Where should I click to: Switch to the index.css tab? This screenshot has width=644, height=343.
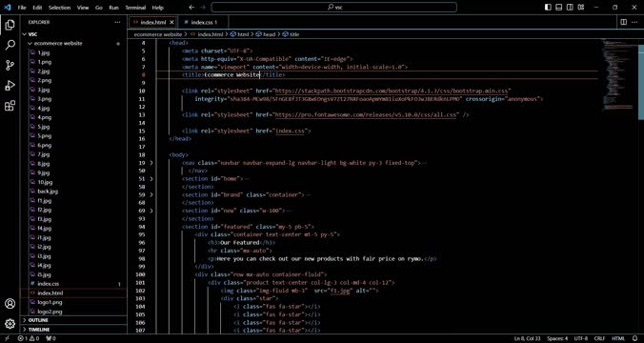pyautogui.click(x=204, y=22)
